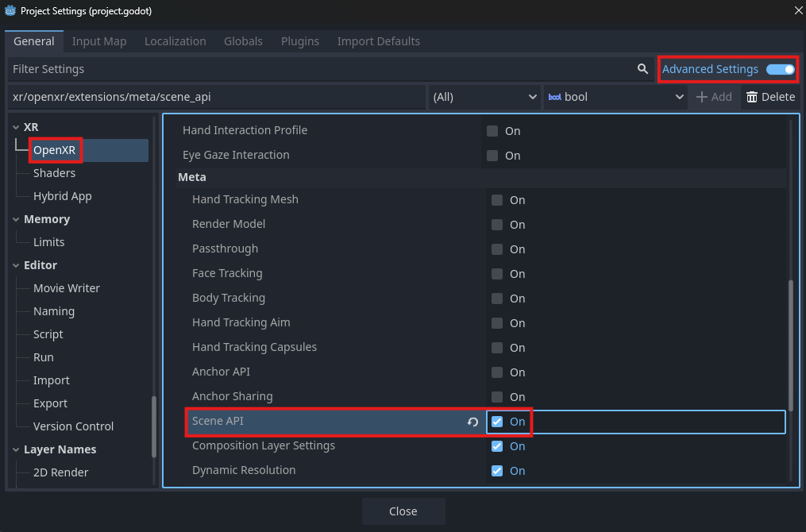Screen dimensions: 806x532
Task: Collapse the Layer Names tree section
Action: 16,449
